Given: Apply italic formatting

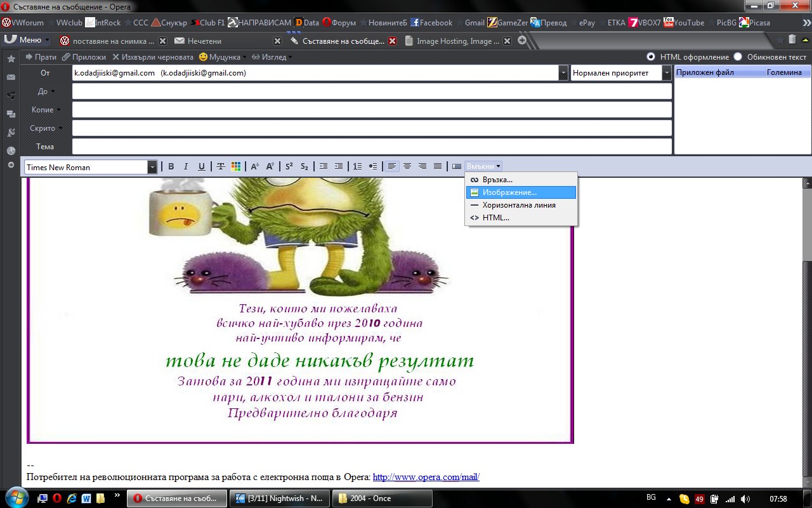Looking at the screenshot, I should (x=186, y=166).
